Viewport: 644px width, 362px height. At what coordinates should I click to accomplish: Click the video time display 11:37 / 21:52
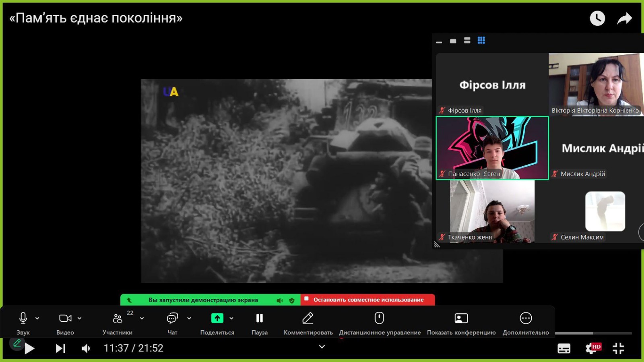[x=134, y=348]
